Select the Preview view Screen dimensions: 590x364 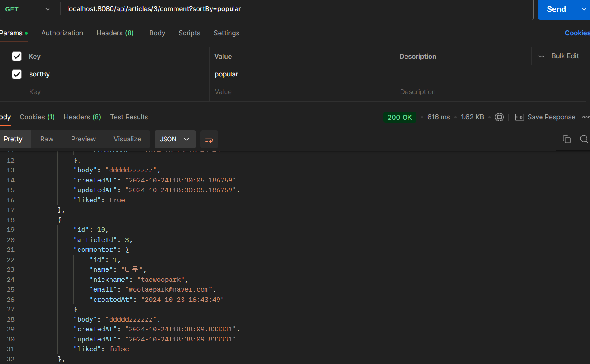click(x=83, y=139)
